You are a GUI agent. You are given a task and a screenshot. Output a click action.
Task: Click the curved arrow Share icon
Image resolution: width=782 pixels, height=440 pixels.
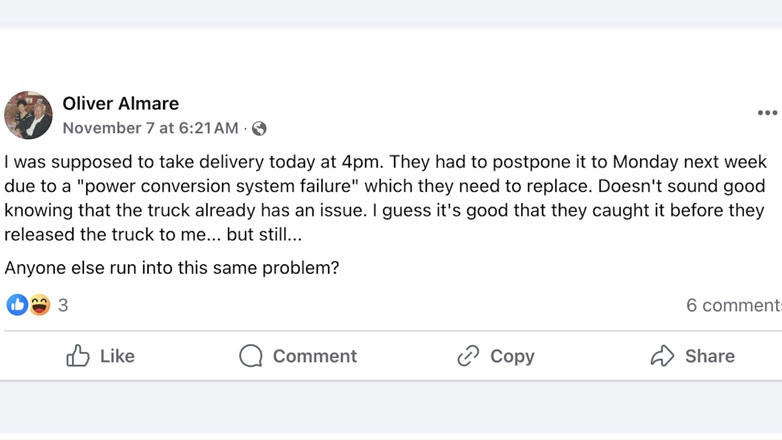click(x=662, y=356)
